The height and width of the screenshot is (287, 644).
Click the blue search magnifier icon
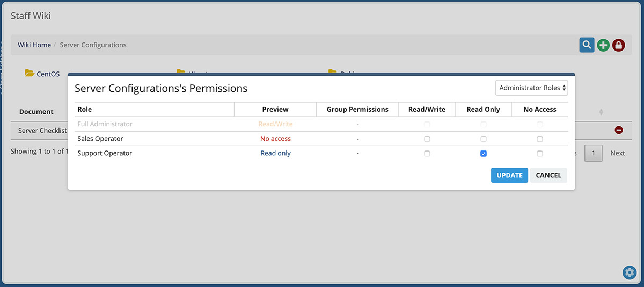coord(587,45)
